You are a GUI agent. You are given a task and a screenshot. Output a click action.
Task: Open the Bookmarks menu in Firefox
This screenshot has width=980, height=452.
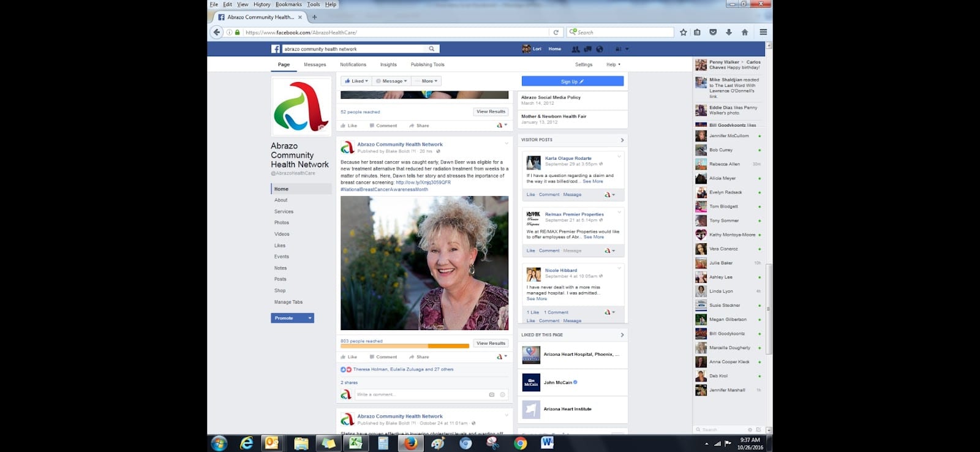click(x=288, y=4)
